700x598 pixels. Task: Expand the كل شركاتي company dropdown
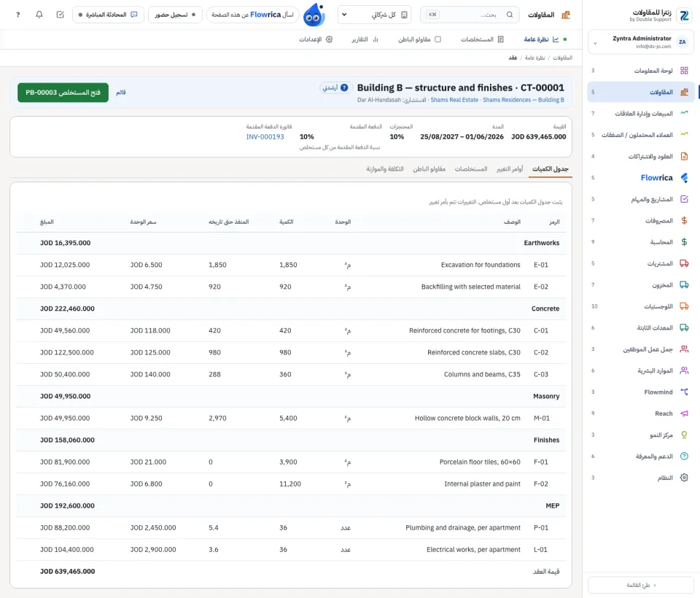click(x=374, y=15)
